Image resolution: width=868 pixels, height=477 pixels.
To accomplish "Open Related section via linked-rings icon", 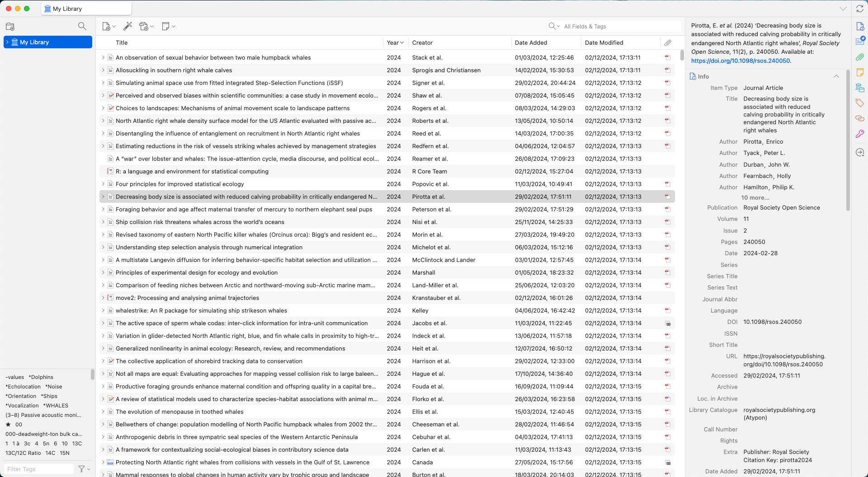I will pos(859,118).
